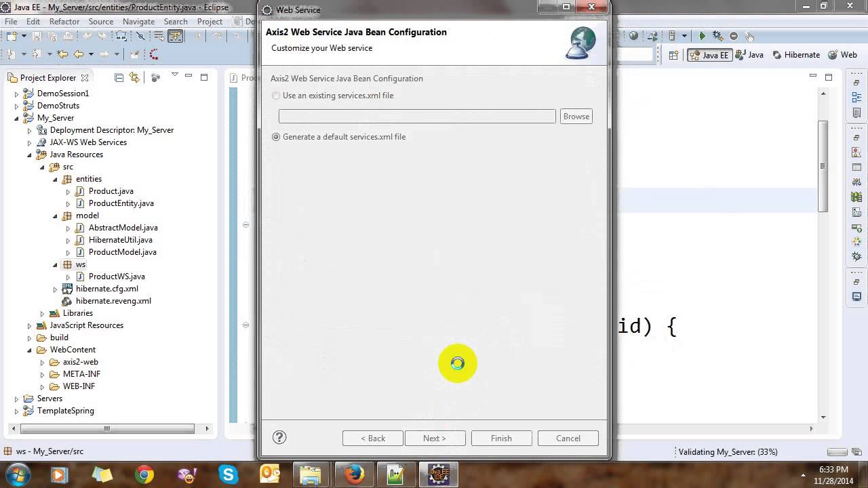Click the Open Perspective icon
Viewport: 868px width, 488px height.
tap(673, 55)
